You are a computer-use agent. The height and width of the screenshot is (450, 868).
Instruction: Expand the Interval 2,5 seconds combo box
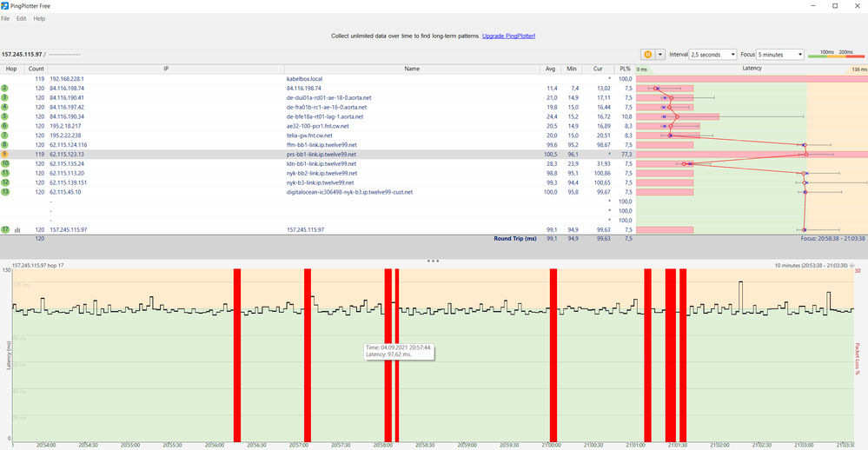[x=713, y=54]
